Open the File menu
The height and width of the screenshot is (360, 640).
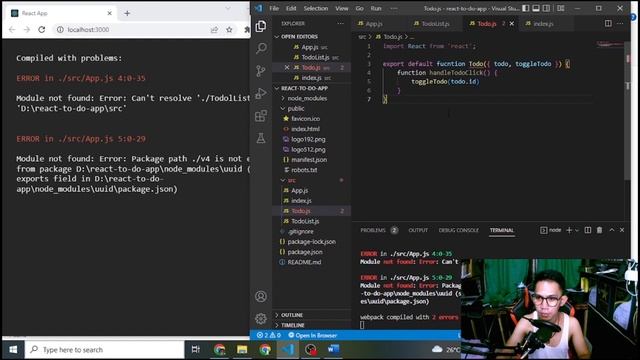[274, 8]
